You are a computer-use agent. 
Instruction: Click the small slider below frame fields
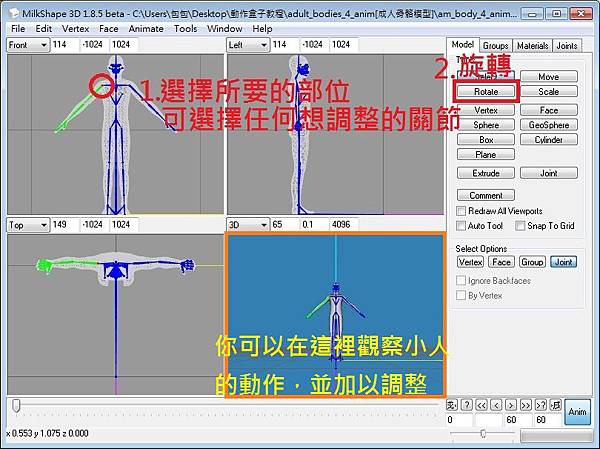[x=483, y=434]
